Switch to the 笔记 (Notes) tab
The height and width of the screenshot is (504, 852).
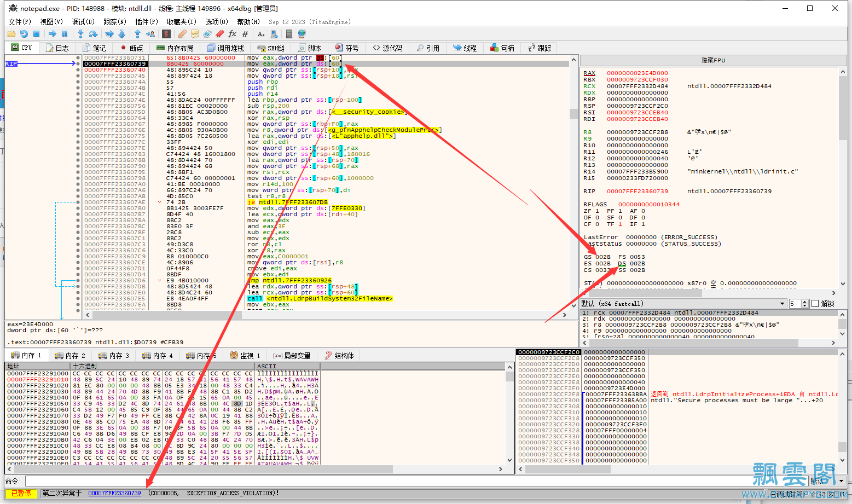(x=94, y=48)
